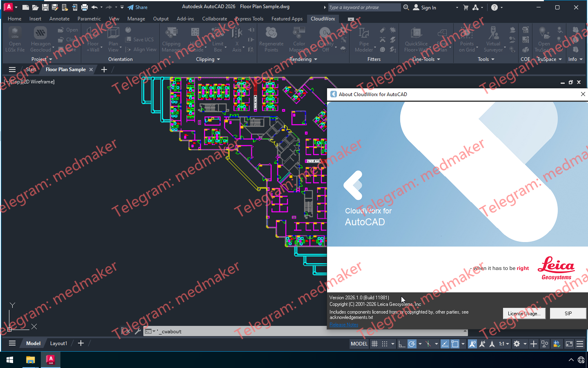Screen dimensions: 588x368
Task: Switch to the Annotate ribbon tab
Action: coord(59,19)
